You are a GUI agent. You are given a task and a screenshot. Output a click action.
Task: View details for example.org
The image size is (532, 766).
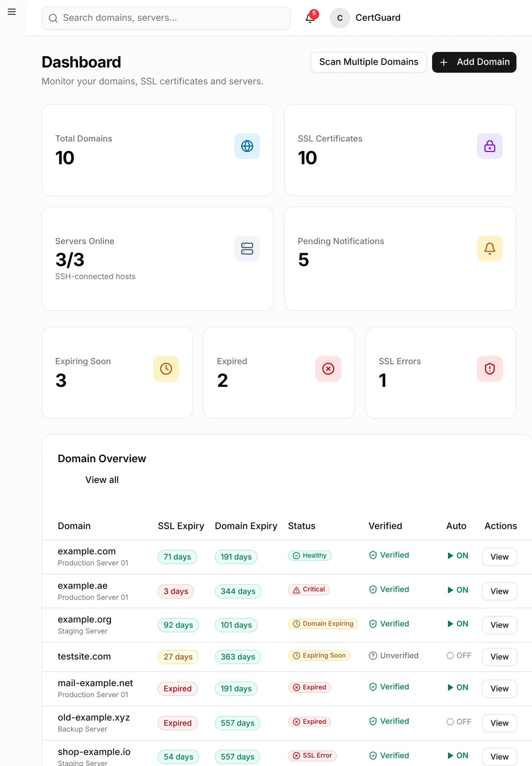499,625
